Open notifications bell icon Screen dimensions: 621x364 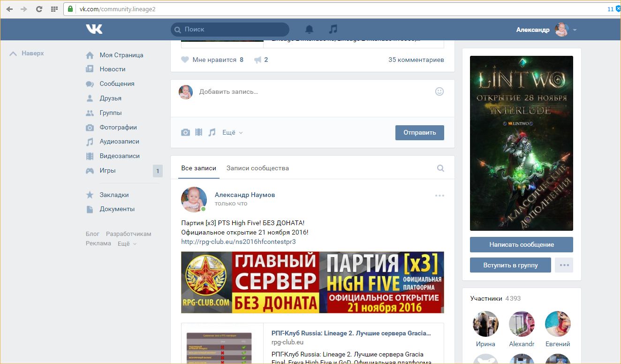point(309,29)
